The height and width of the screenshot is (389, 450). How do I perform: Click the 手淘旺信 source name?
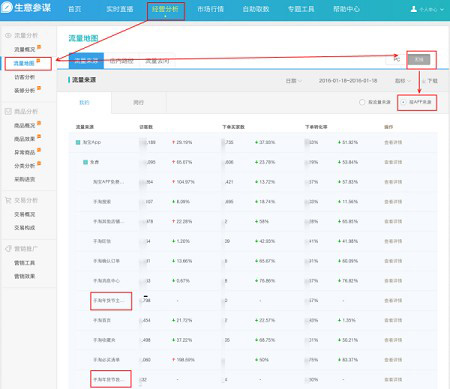tap(102, 241)
